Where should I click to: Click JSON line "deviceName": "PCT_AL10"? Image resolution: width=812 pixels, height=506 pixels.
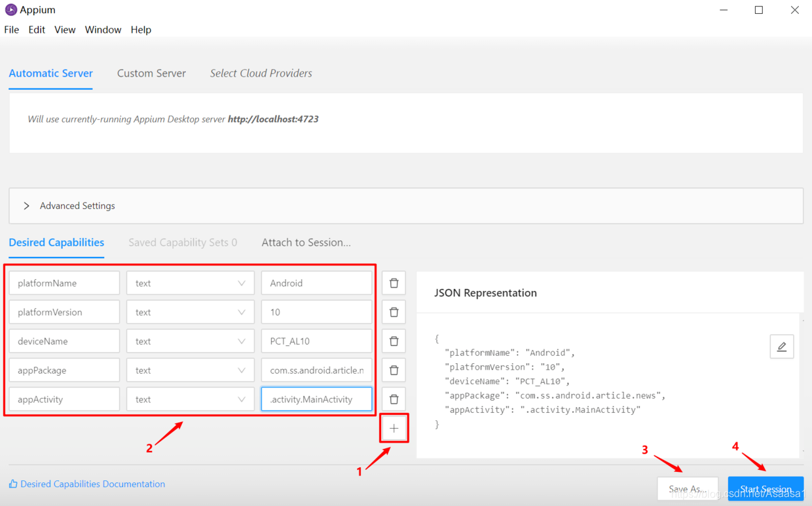point(507,381)
